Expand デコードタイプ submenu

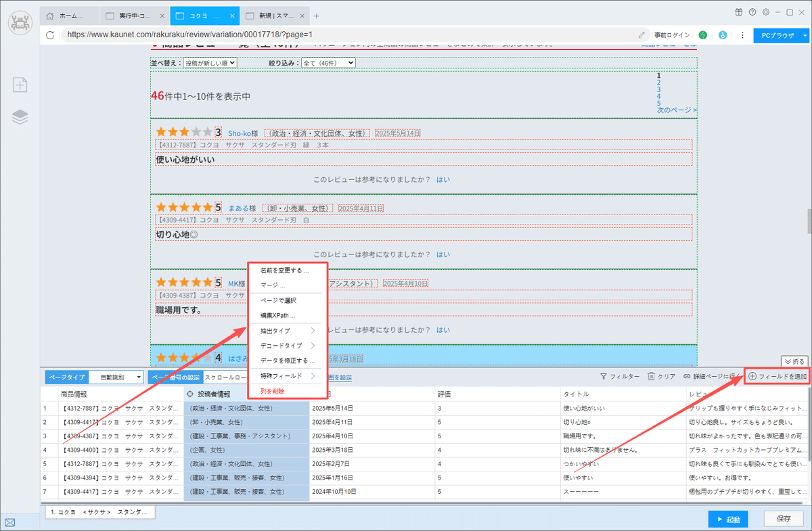click(288, 346)
